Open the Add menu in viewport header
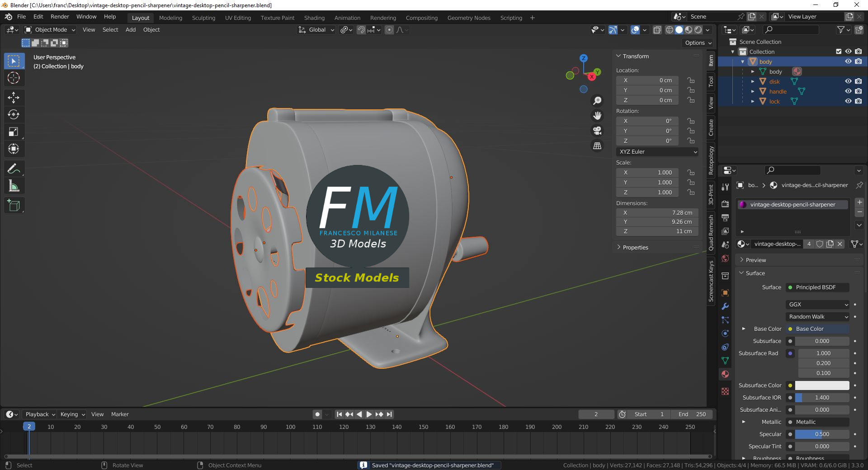The width and height of the screenshot is (868, 470). click(x=131, y=30)
